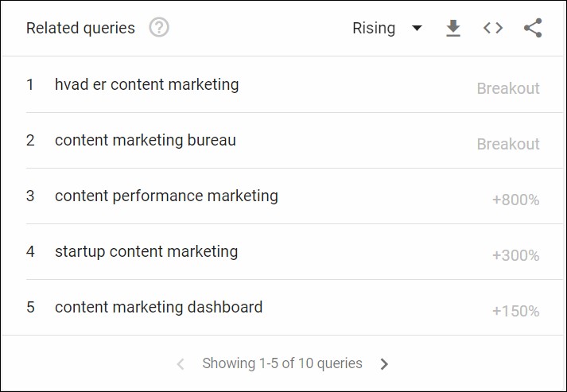Click the +300% growth value
This screenshot has width=567, height=392.
coord(515,255)
